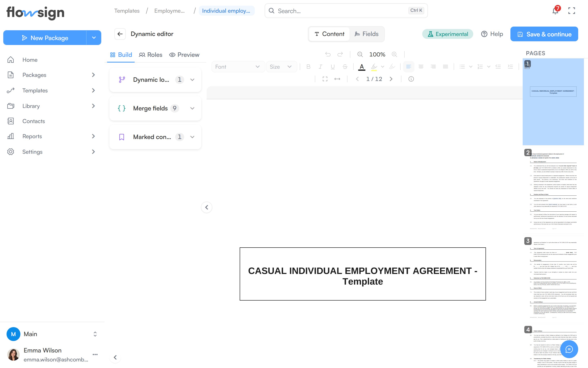The image size is (588, 368).
Task: Undo the last edit
Action: [328, 54]
